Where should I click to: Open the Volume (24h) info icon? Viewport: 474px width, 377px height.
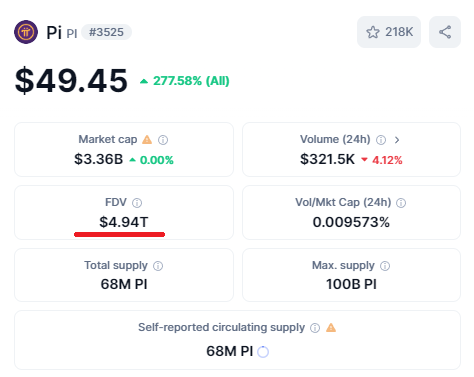click(x=381, y=140)
